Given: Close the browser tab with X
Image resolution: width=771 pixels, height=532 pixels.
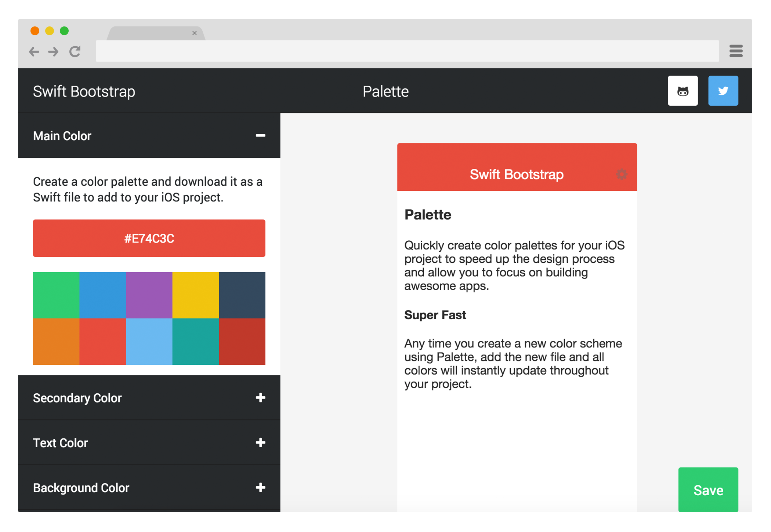Looking at the screenshot, I should [x=195, y=33].
